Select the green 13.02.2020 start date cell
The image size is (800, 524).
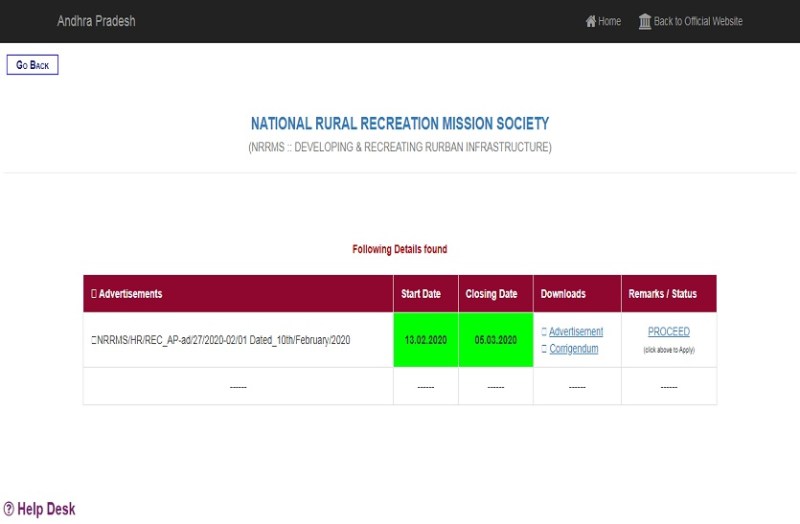425,340
